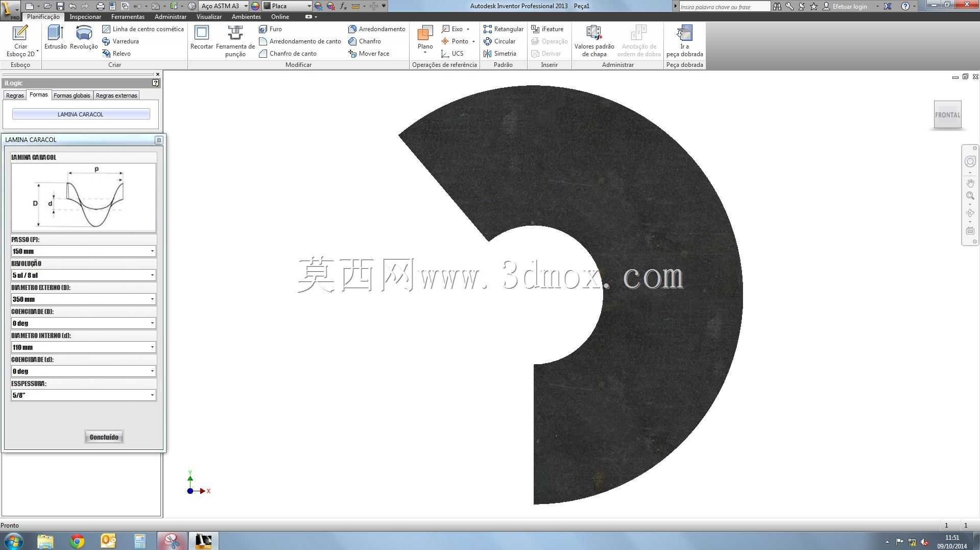This screenshot has height=550, width=980.
Task: Click the help question mark icon
Action: [905, 6]
